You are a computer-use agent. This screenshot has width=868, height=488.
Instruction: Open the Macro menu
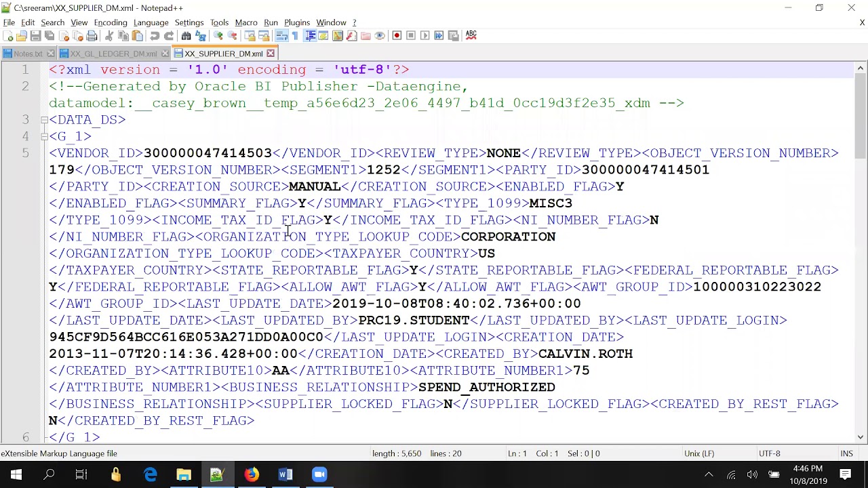pyautogui.click(x=246, y=22)
